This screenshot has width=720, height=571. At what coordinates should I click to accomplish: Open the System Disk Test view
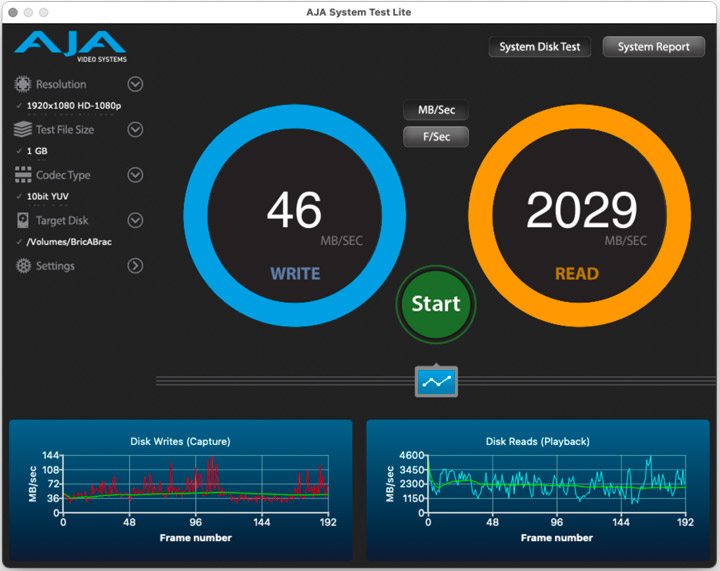pos(540,47)
